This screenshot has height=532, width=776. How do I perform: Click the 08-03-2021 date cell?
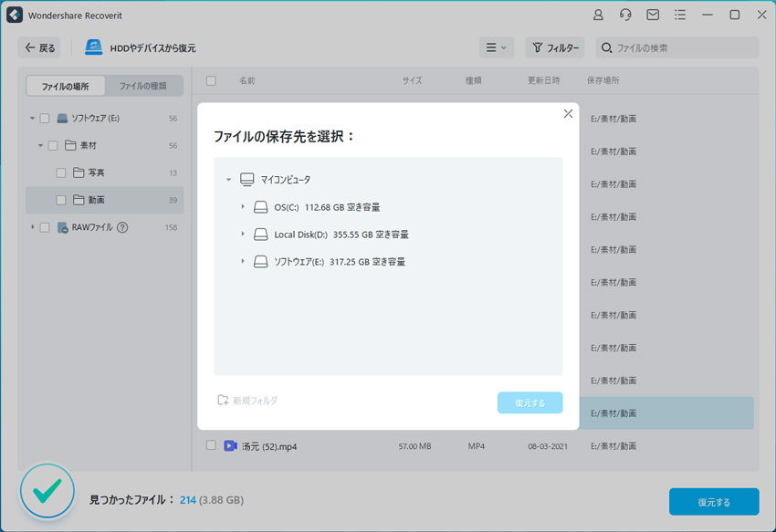[548, 446]
